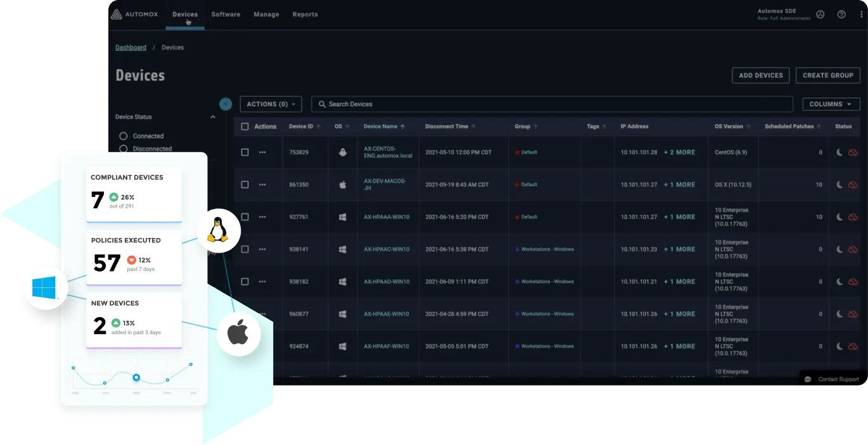
Task: Click the Search Devices input field
Action: (x=551, y=104)
